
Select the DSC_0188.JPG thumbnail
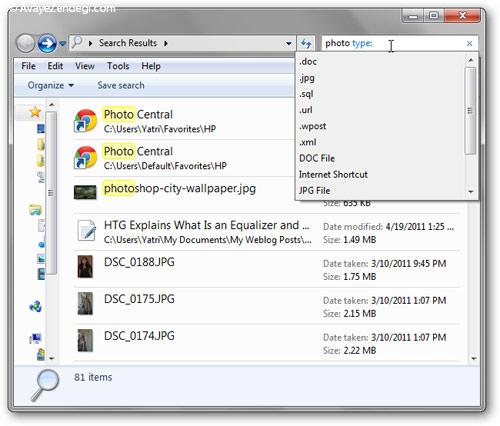click(85, 267)
